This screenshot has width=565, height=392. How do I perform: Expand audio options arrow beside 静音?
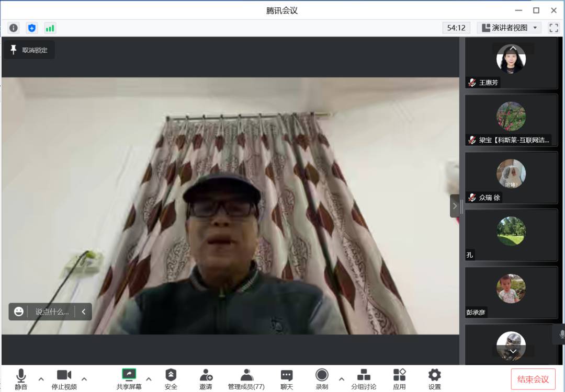tap(41, 379)
